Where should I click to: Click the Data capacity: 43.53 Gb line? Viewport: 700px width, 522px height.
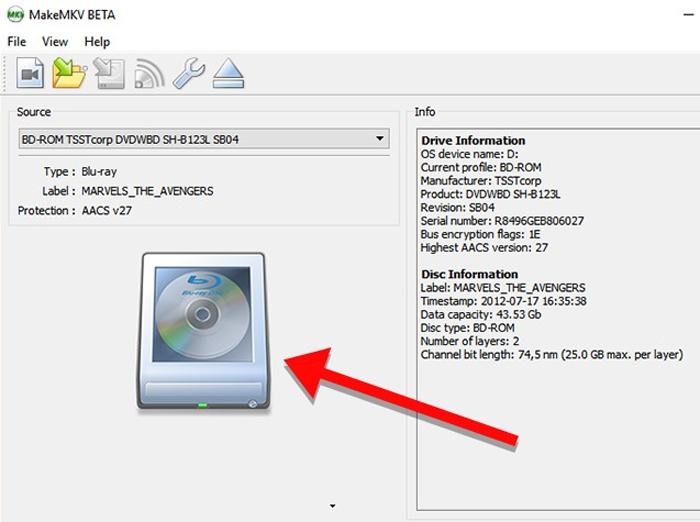click(x=481, y=314)
